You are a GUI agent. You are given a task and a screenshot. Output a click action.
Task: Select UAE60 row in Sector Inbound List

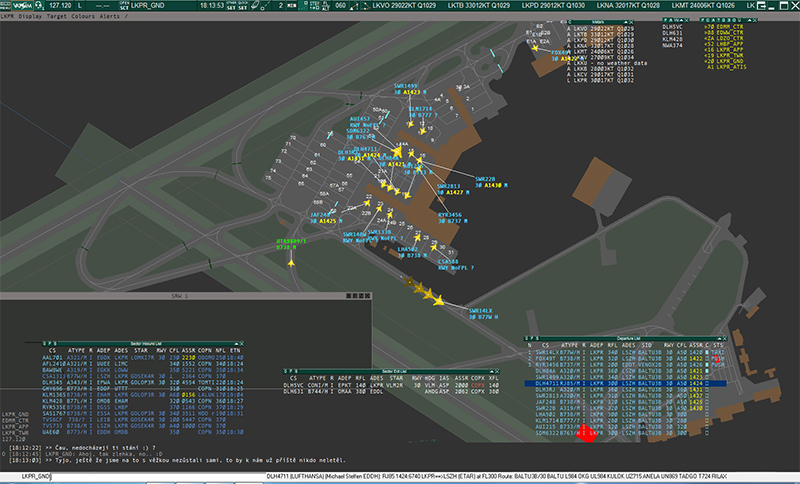pyautogui.click(x=143, y=432)
